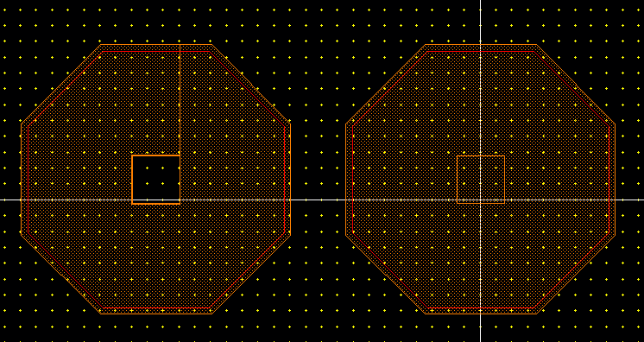Click the upper-left diagonal edge of left octagon
644x342 pixels.
pos(60,84)
